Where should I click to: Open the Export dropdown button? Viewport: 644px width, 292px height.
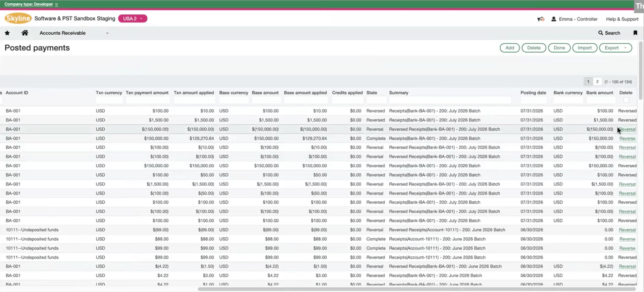pyautogui.click(x=615, y=48)
